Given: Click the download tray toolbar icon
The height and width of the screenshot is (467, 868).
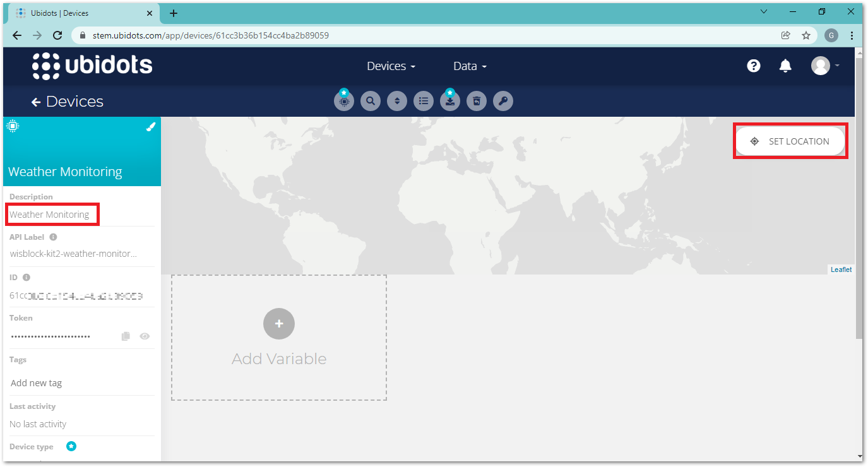Looking at the screenshot, I should click(450, 101).
